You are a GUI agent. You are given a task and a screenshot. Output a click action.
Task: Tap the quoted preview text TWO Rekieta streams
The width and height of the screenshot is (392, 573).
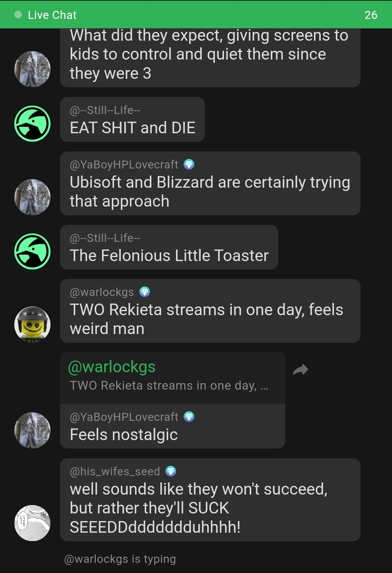[x=169, y=385]
